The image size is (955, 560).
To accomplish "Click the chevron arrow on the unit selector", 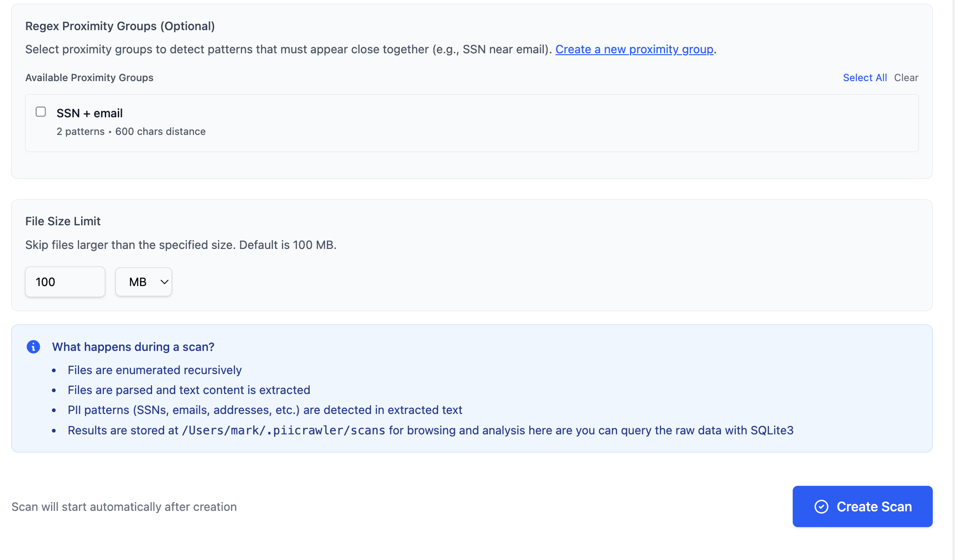I will click(x=165, y=282).
